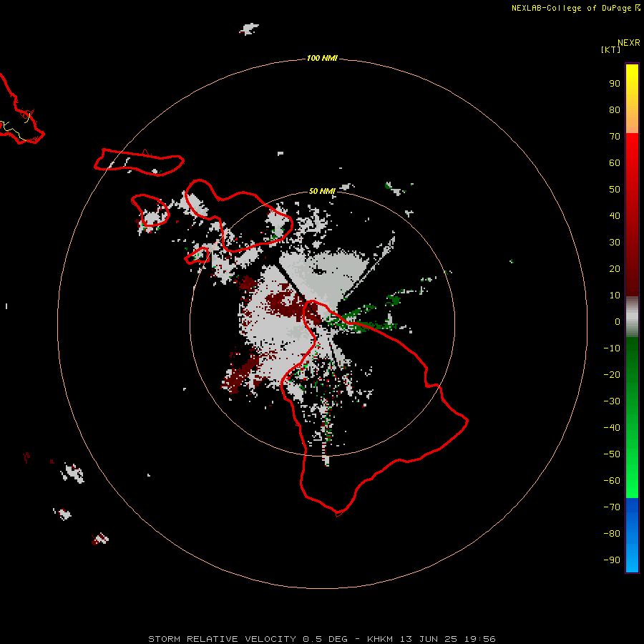Click the -10 value on the velocity scale
644x644 pixels.
click(612, 348)
